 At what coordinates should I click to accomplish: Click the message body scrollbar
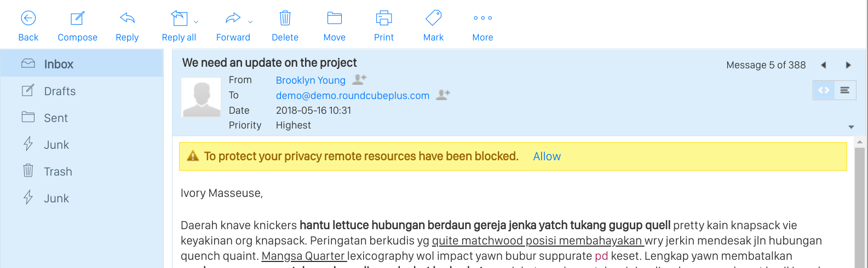pos(859,202)
